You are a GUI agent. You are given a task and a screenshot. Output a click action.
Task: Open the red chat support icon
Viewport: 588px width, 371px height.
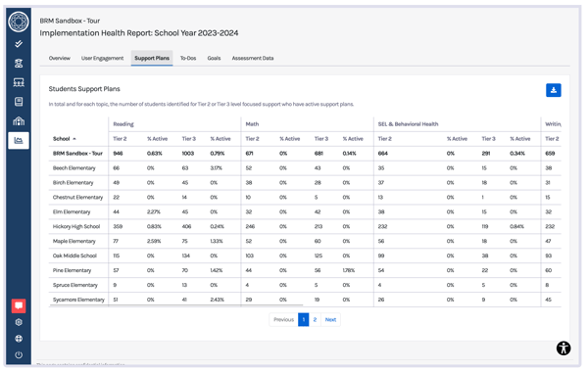19,305
